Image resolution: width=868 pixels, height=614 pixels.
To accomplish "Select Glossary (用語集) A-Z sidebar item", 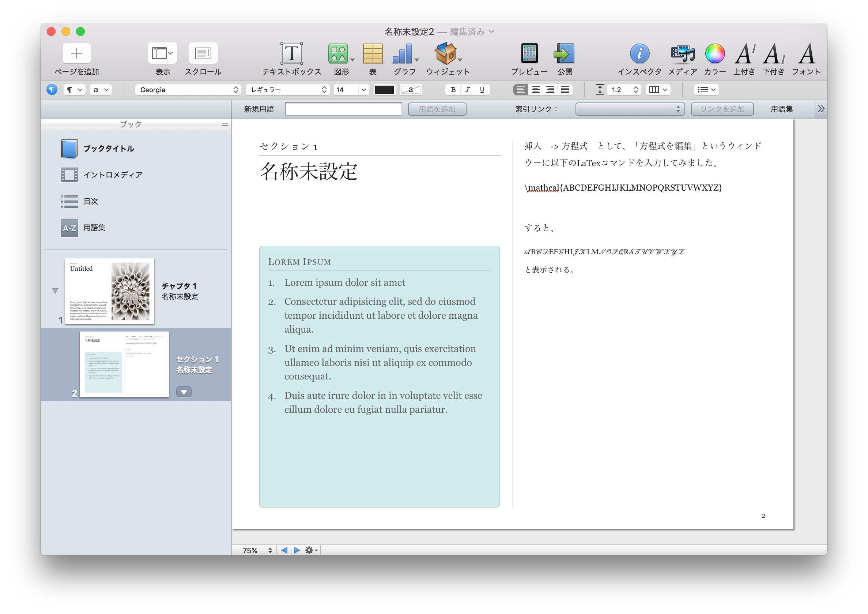I will coord(94,228).
